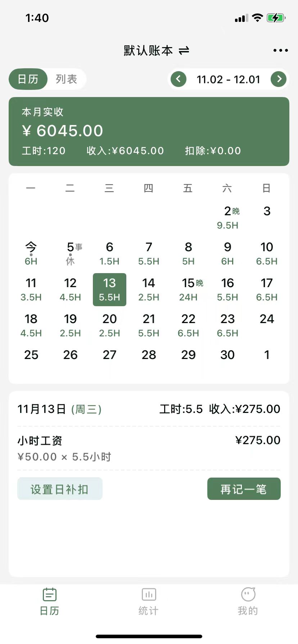The width and height of the screenshot is (298, 644).
Task: Open the 统计 statistics tab icon
Action: click(149, 595)
